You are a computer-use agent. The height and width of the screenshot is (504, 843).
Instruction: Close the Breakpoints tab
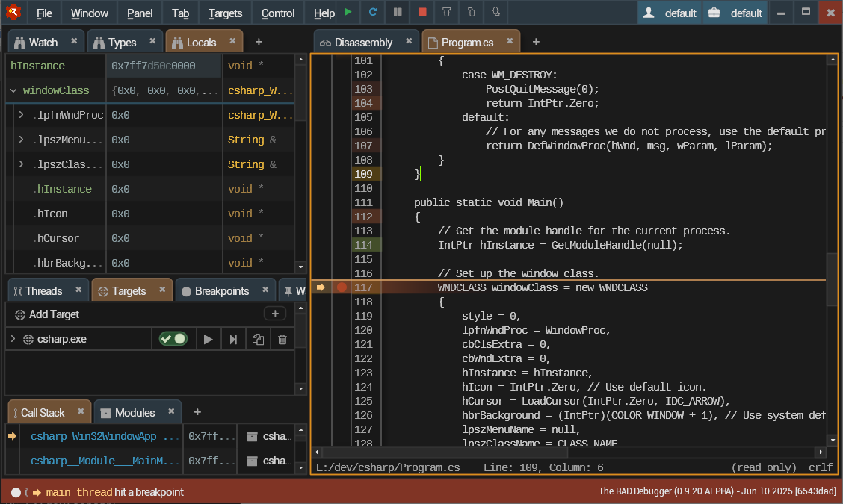click(x=265, y=290)
